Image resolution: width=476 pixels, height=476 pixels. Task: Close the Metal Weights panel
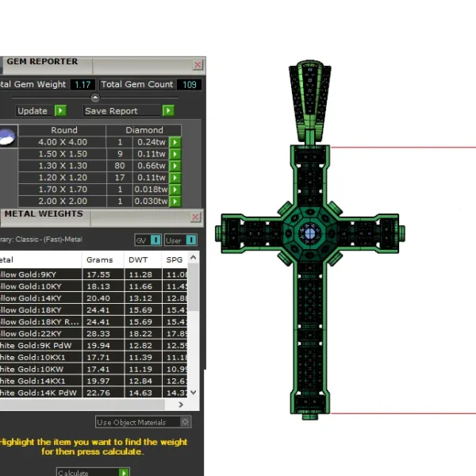point(195,217)
